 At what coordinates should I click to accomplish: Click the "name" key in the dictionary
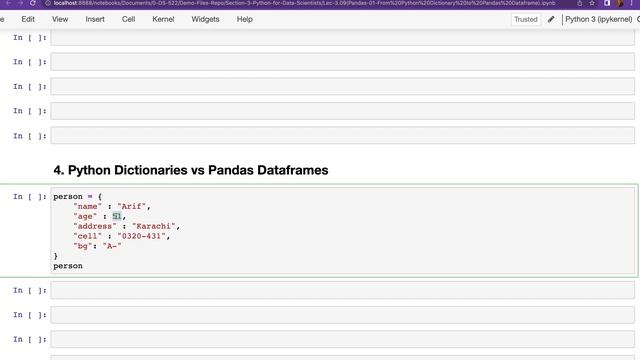(87, 207)
